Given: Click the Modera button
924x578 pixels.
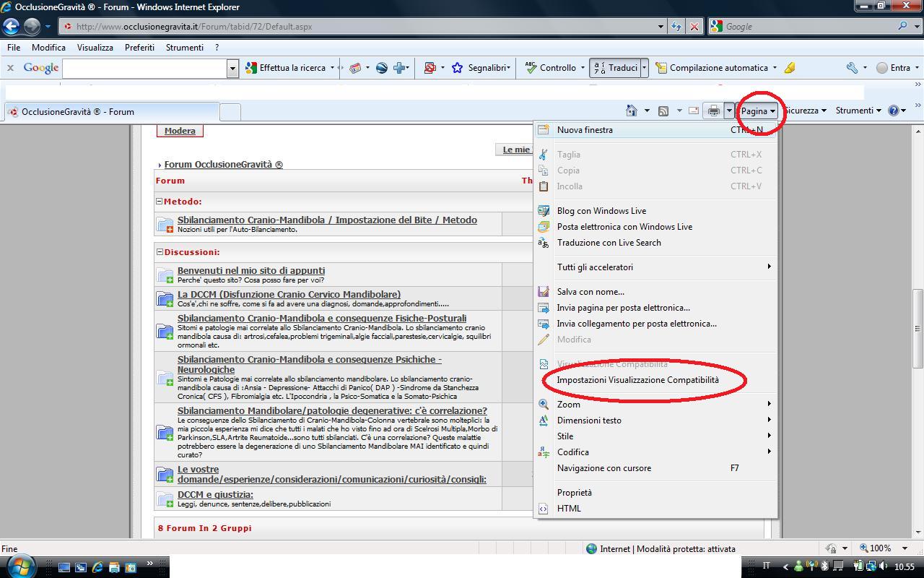Looking at the screenshot, I should [180, 131].
